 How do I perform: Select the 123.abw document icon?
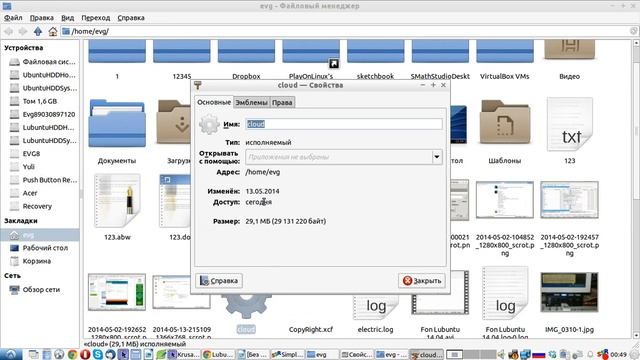[x=117, y=200]
